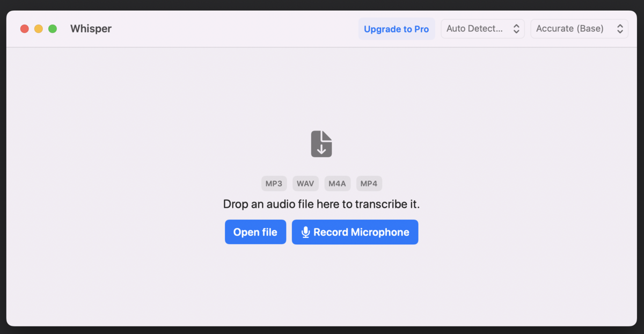Click the file download drop icon
The height and width of the screenshot is (334, 644).
pyautogui.click(x=321, y=144)
